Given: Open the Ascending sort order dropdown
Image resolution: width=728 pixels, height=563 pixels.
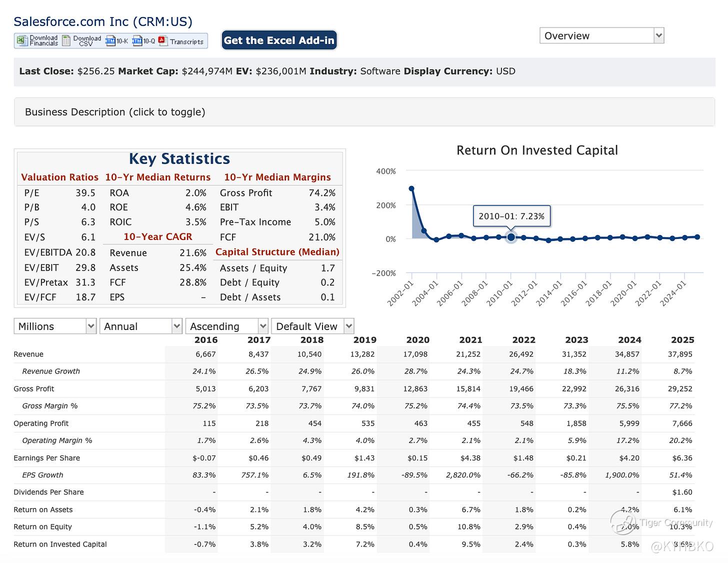Looking at the screenshot, I should (227, 326).
